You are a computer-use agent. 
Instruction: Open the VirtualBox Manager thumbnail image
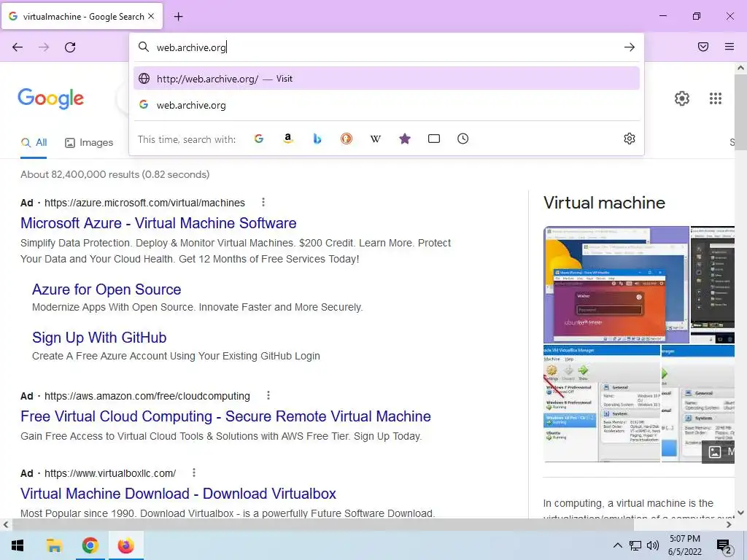click(602, 403)
